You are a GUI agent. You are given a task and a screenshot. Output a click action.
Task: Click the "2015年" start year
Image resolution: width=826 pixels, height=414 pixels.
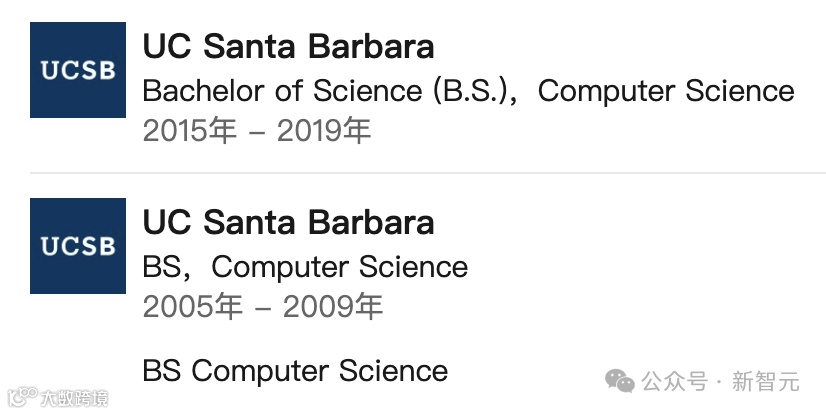[190, 131]
